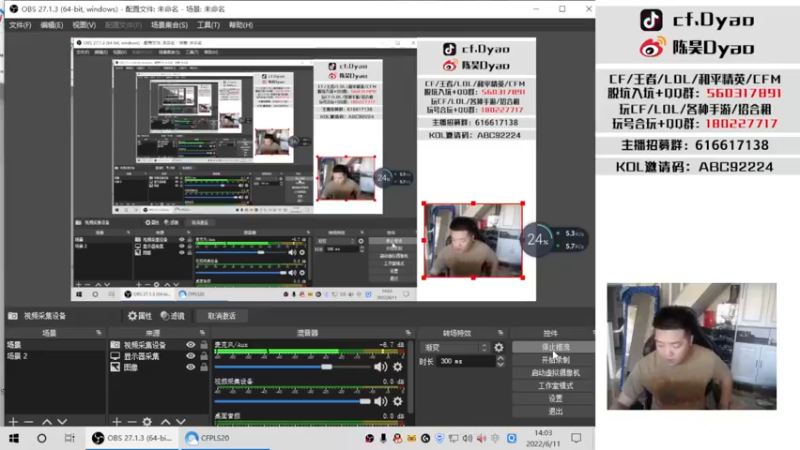Image resolution: width=800 pixels, height=450 pixels.
Task: Click 开始录制 to start recording
Action: pos(555,360)
